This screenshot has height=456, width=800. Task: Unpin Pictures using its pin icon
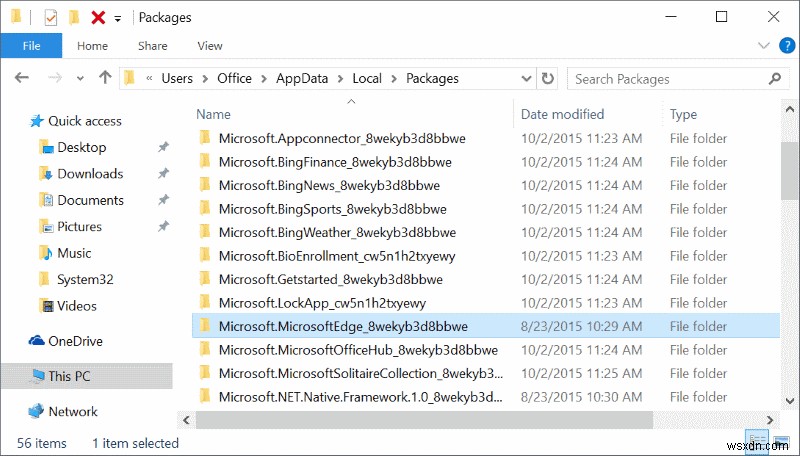pyautogui.click(x=163, y=226)
